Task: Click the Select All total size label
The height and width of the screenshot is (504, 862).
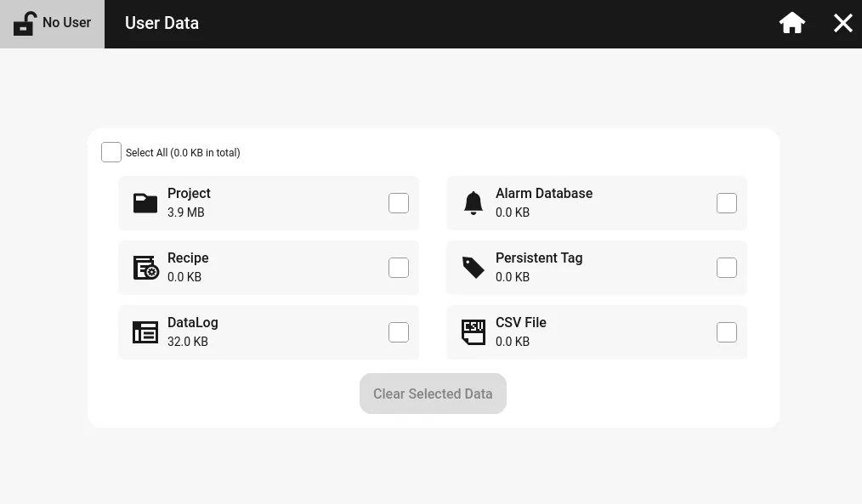Action: coord(183,153)
